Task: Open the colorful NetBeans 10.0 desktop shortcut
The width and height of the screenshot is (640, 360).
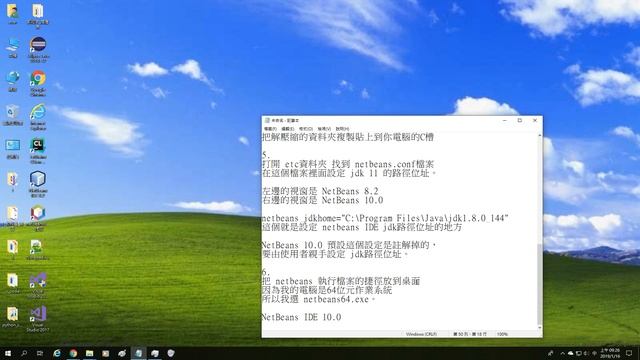Action: [38, 218]
